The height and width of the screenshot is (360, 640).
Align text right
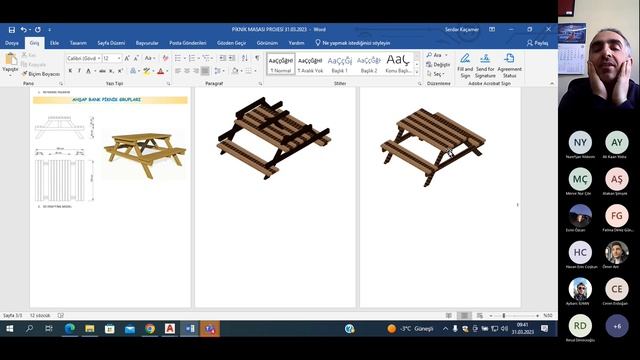196,71
